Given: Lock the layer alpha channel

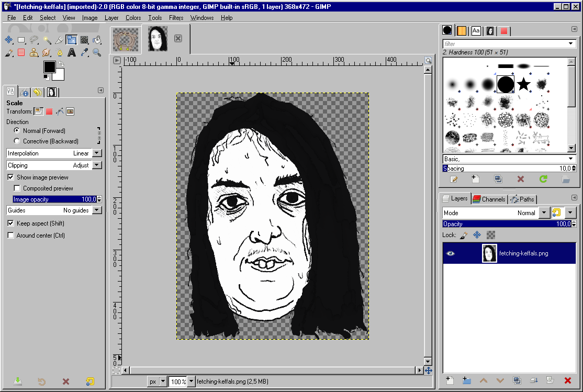Looking at the screenshot, I should (x=491, y=235).
